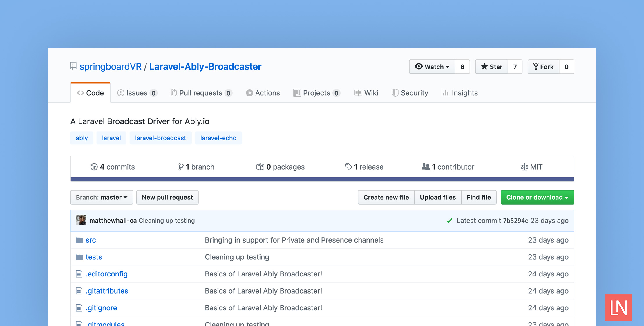Click the ably topic tag
644x326 pixels.
(x=82, y=138)
